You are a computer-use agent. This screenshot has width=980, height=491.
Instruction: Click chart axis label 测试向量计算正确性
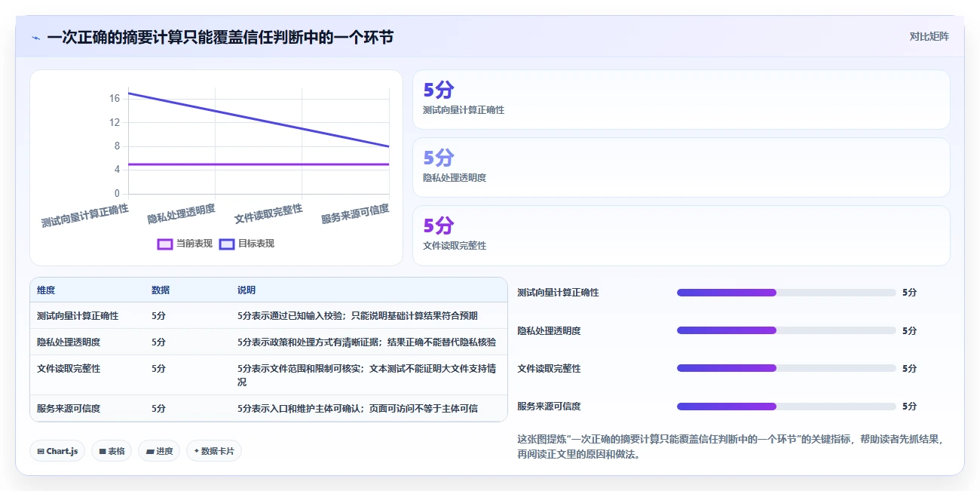coord(85,215)
